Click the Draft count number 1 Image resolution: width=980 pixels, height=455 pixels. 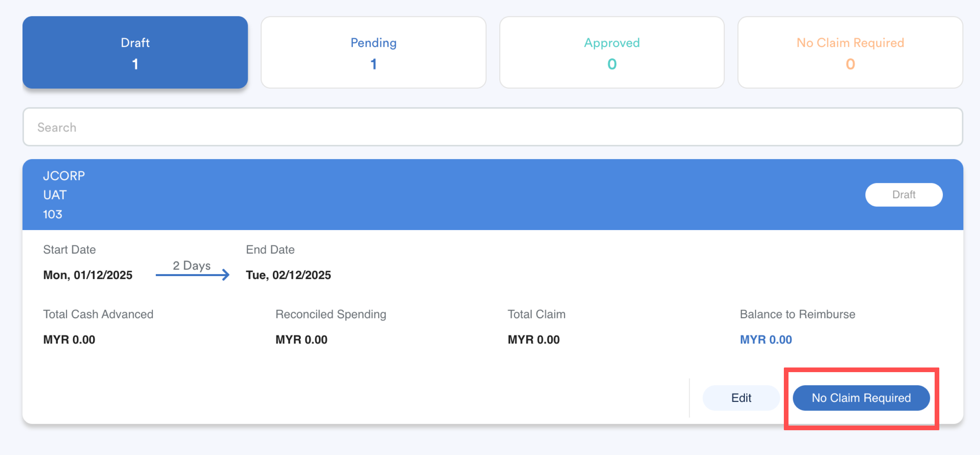(x=135, y=64)
